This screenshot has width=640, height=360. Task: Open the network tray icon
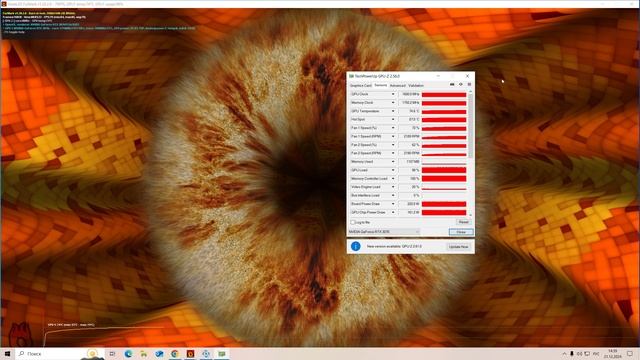coord(587,353)
